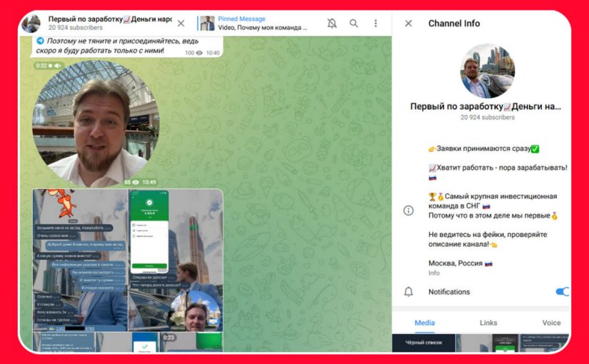Open the chat screenshot photo in the album

point(80,260)
